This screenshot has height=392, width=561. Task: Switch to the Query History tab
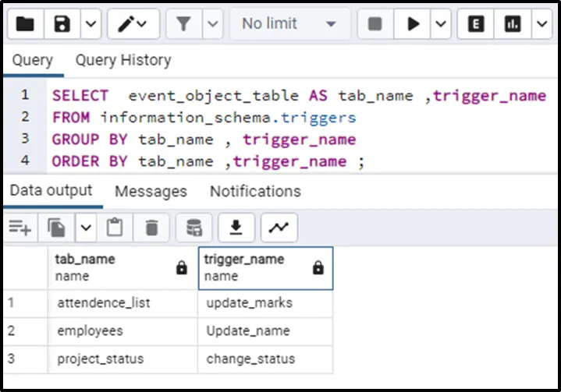click(122, 60)
